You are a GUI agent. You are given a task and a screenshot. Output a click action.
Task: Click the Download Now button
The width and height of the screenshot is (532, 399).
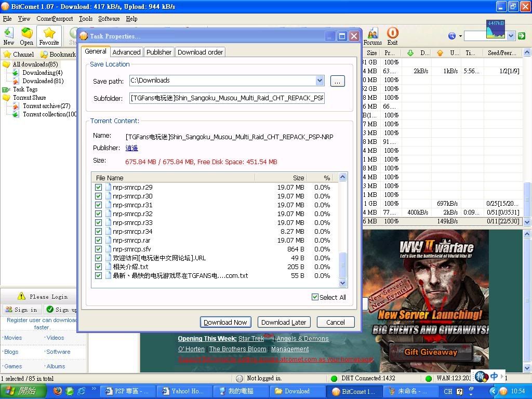[x=225, y=322]
